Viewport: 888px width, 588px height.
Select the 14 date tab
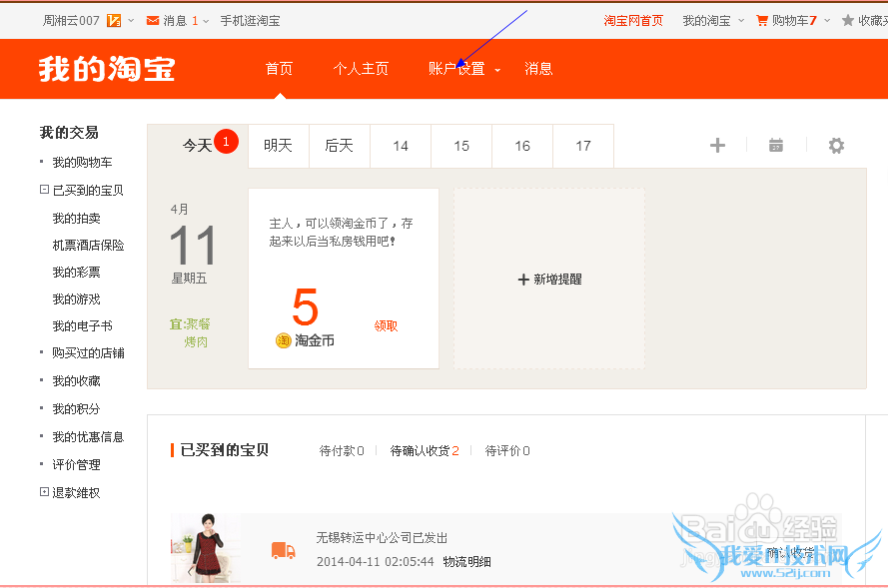[x=401, y=146]
